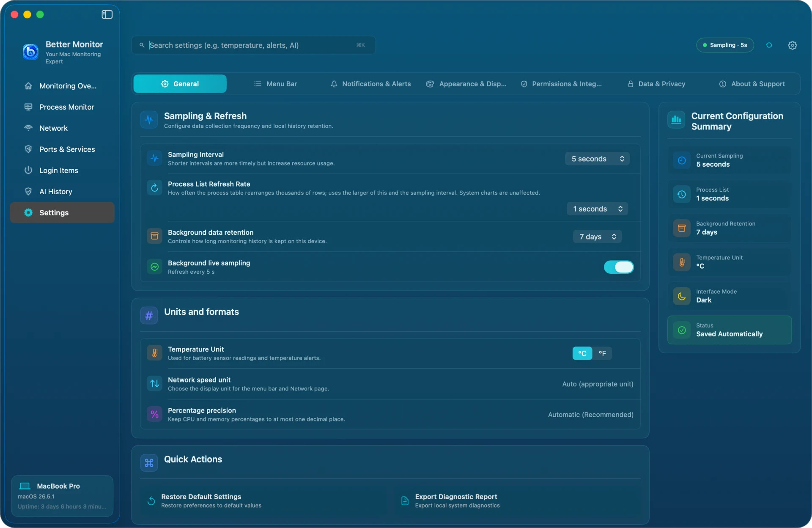812x528 pixels.
Task: Click the Sampling · 5s status pill
Action: [725, 45]
